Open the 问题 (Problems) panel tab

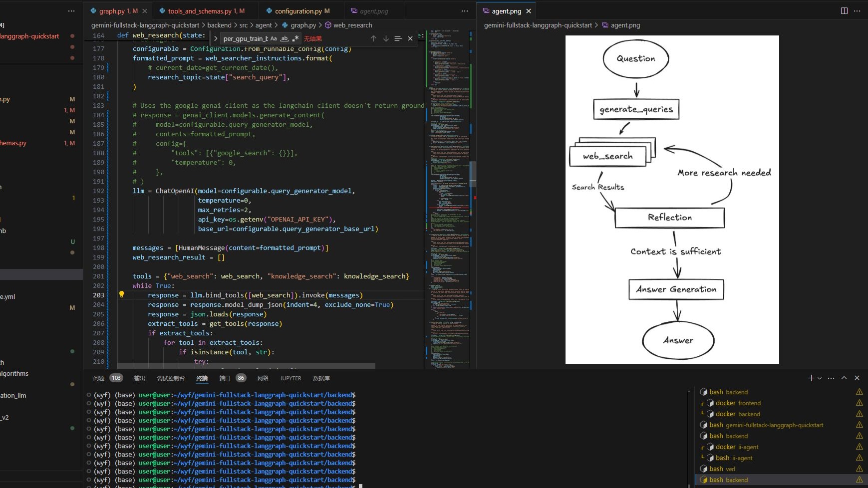point(99,378)
